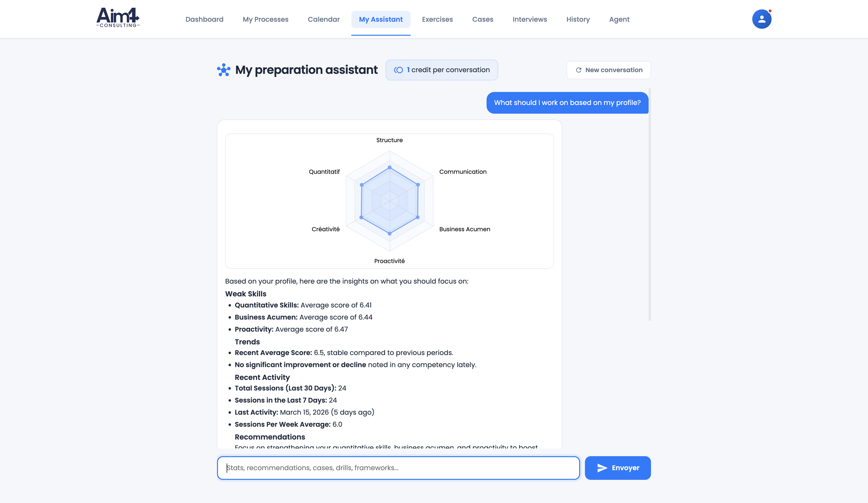Viewport: 868px width, 503px height.
Task: Open the Exercises tab
Action: (437, 19)
